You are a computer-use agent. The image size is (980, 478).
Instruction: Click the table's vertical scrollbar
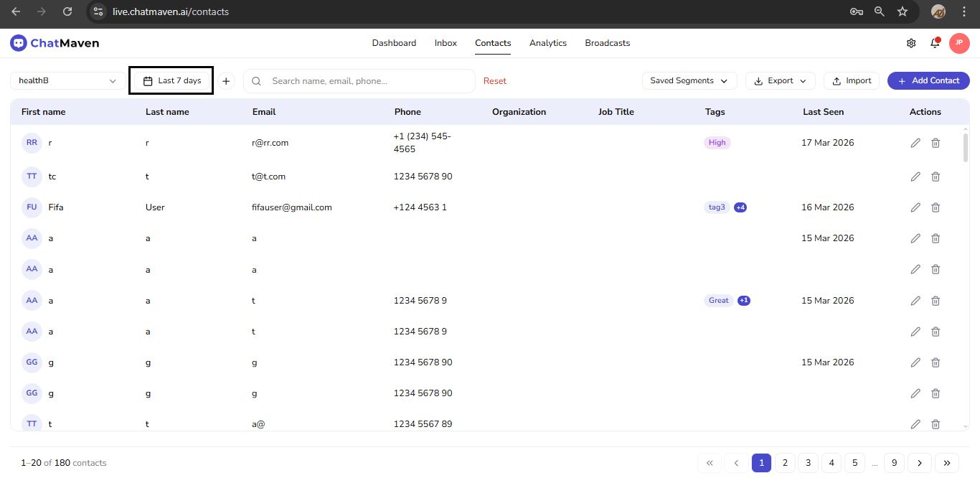click(x=965, y=147)
